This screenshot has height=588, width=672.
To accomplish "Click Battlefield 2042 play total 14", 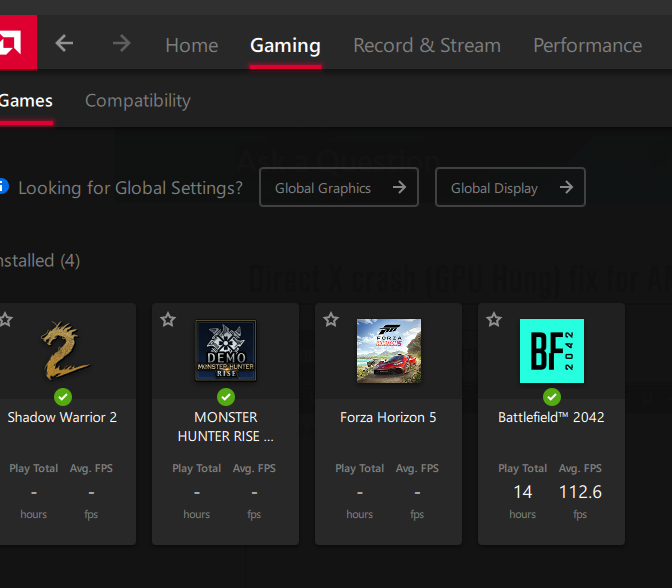I will [x=523, y=492].
